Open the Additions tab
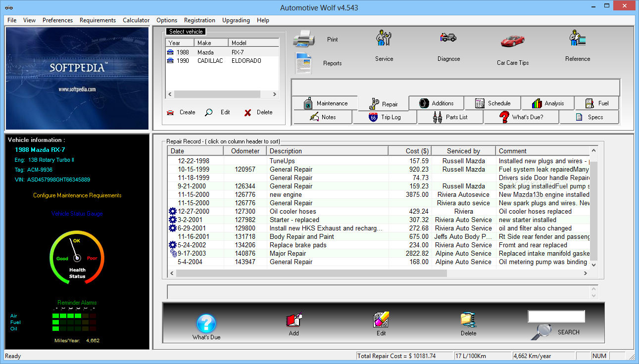The width and height of the screenshot is (639, 364). click(x=436, y=103)
